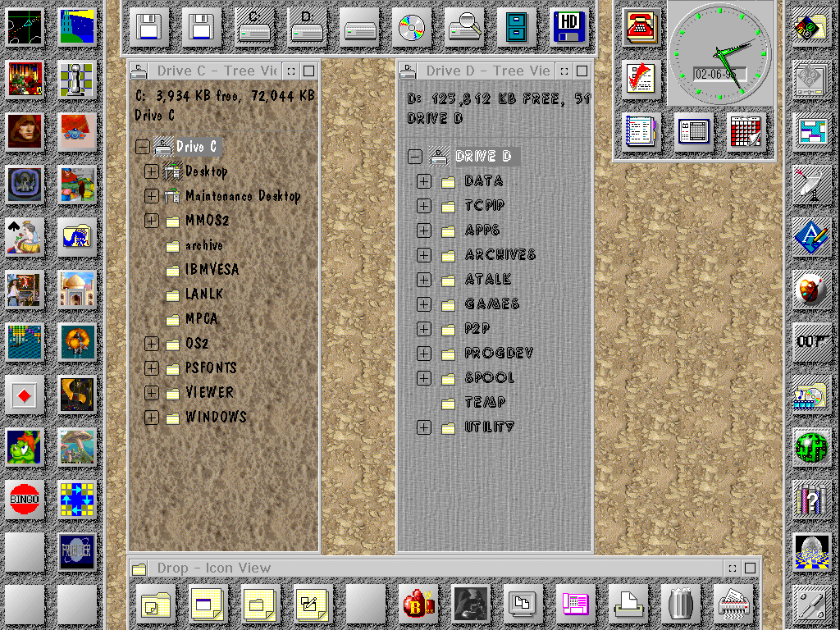This screenshot has width=840, height=630.
Task: Open the chess pawn game icon
Action: point(77,80)
